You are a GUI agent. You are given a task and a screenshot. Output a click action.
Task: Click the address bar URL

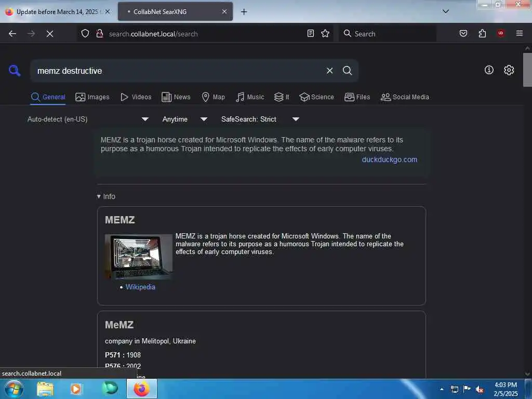[153, 34]
